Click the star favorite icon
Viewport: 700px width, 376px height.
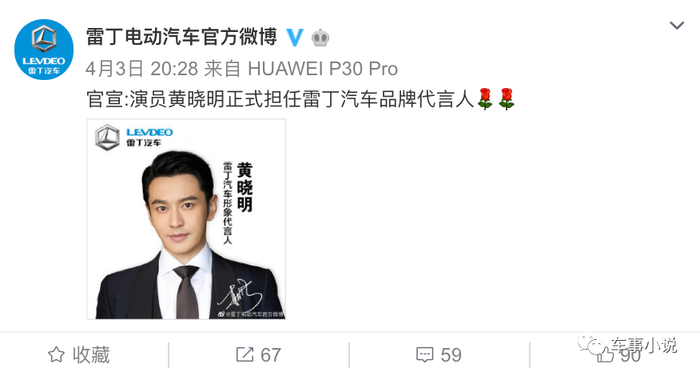(x=56, y=355)
